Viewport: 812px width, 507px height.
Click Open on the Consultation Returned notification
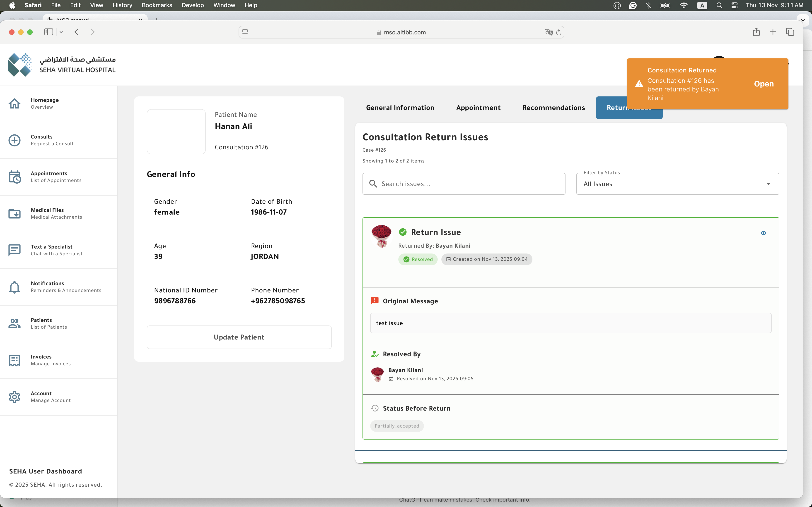pos(764,84)
